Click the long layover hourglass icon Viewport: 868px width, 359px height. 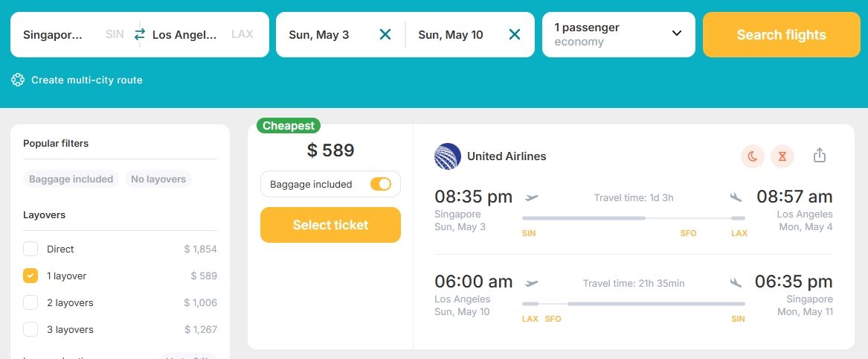click(x=782, y=156)
